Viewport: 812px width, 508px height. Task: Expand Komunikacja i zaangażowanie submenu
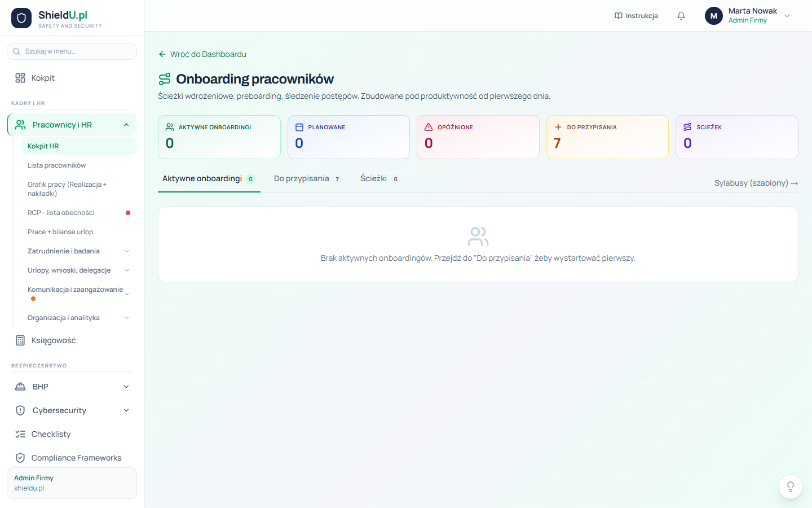coord(127,294)
